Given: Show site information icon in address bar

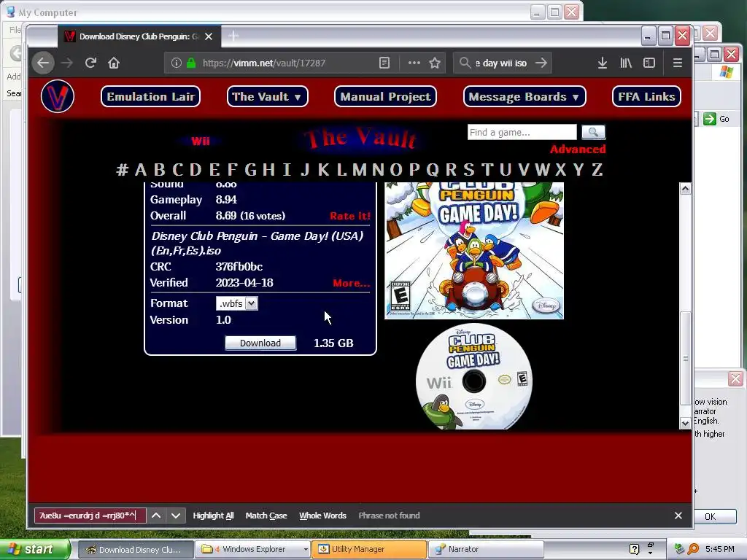Looking at the screenshot, I should 177,63.
